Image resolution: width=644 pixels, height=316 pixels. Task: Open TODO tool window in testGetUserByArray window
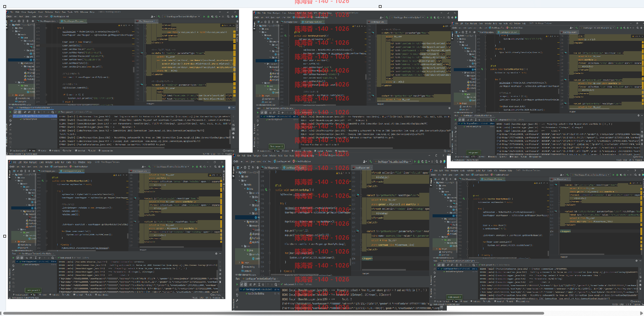click(x=482, y=157)
